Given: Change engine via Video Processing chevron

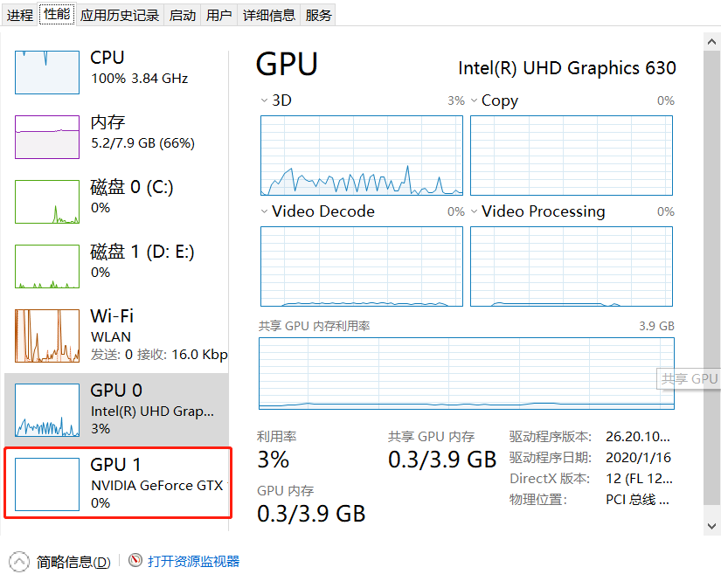Looking at the screenshot, I should [474, 211].
